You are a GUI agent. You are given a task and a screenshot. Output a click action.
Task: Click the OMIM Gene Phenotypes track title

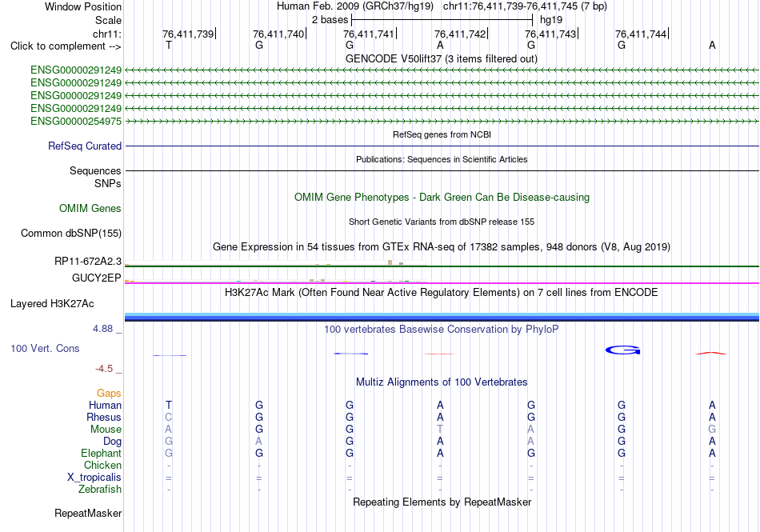[x=442, y=197]
